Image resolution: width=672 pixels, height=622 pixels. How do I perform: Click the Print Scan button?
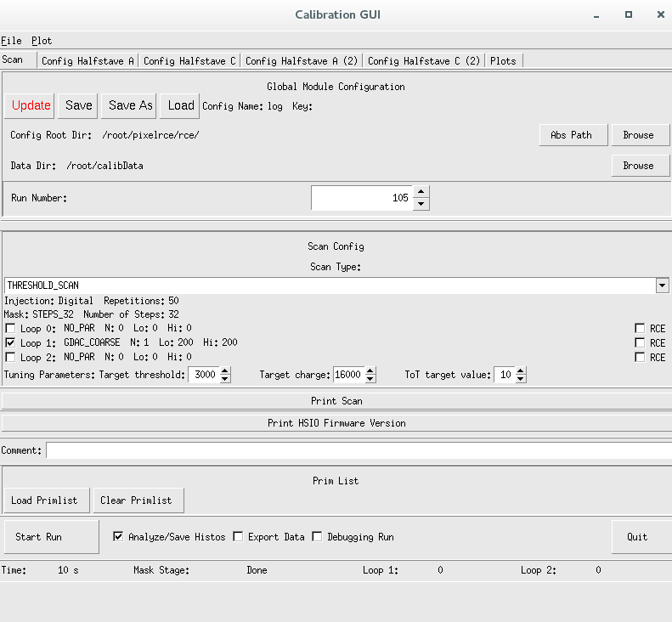point(336,401)
